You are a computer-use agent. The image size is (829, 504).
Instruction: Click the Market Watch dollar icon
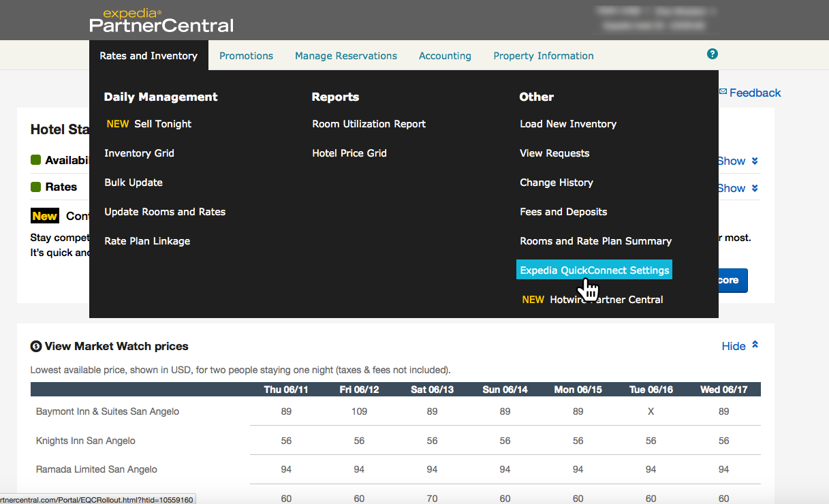point(36,347)
